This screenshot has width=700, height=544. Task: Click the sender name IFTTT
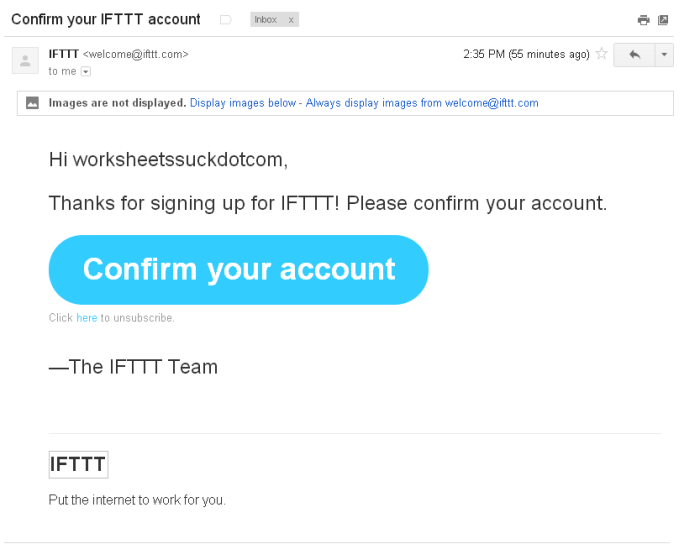pos(63,54)
